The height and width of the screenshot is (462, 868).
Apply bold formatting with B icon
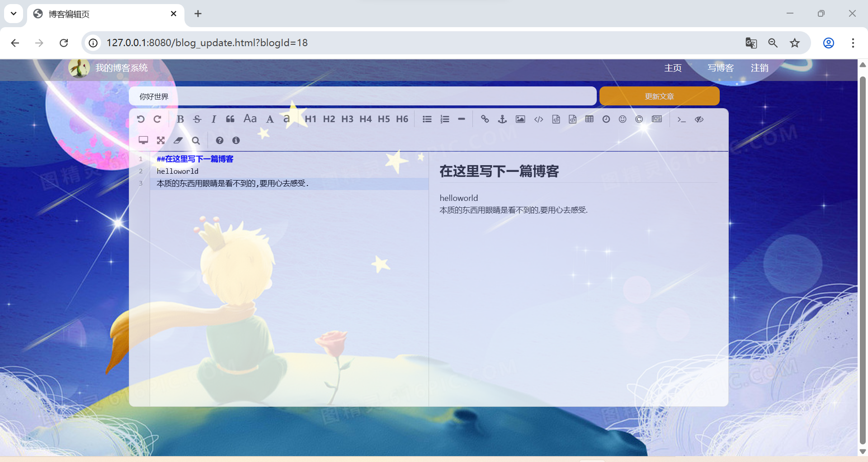[x=180, y=119]
